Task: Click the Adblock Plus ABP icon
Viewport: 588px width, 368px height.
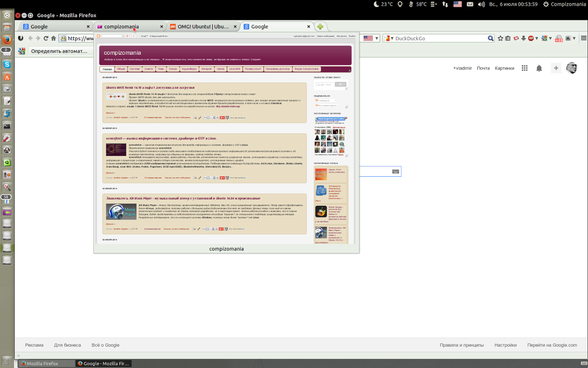Action: (x=531, y=38)
